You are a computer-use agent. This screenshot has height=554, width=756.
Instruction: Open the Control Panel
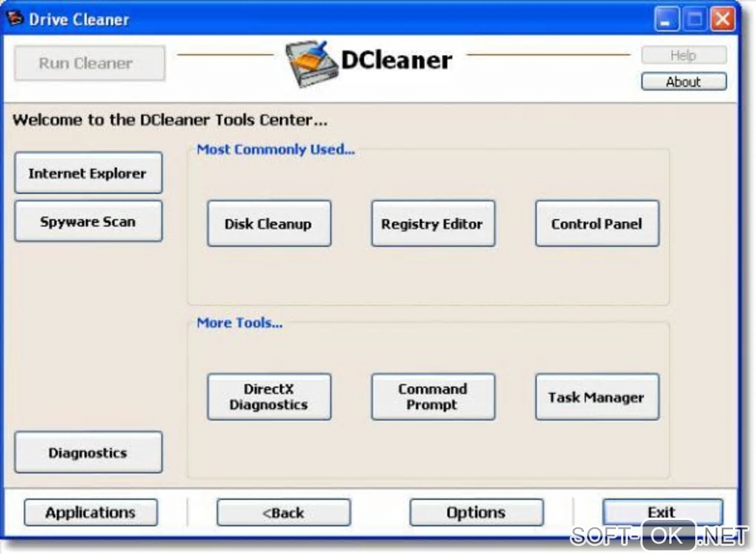click(597, 224)
